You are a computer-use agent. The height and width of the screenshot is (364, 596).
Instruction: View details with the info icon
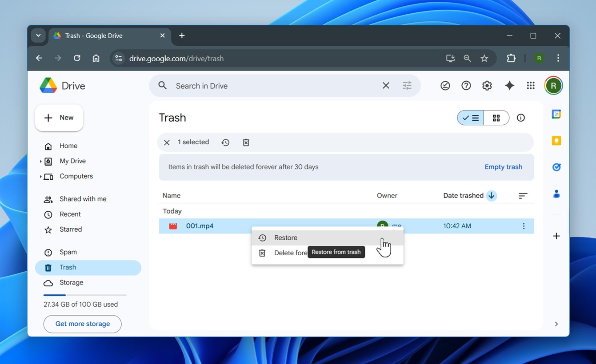pyautogui.click(x=521, y=118)
